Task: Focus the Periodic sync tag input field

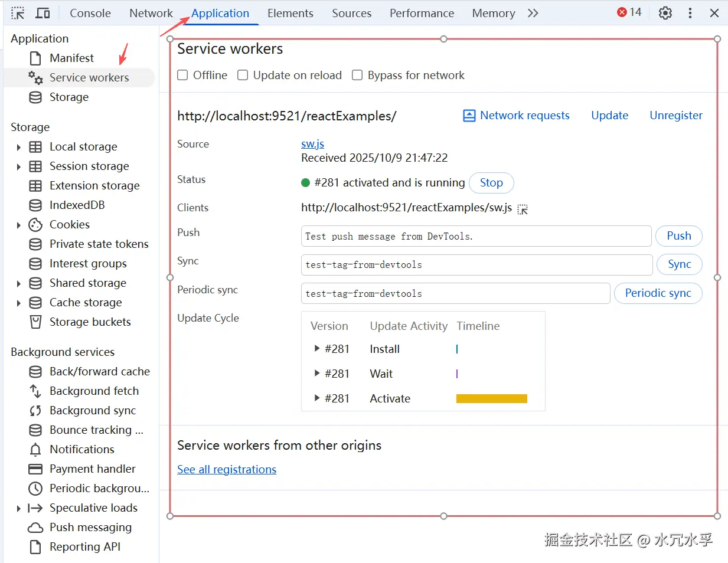Action: click(x=456, y=293)
